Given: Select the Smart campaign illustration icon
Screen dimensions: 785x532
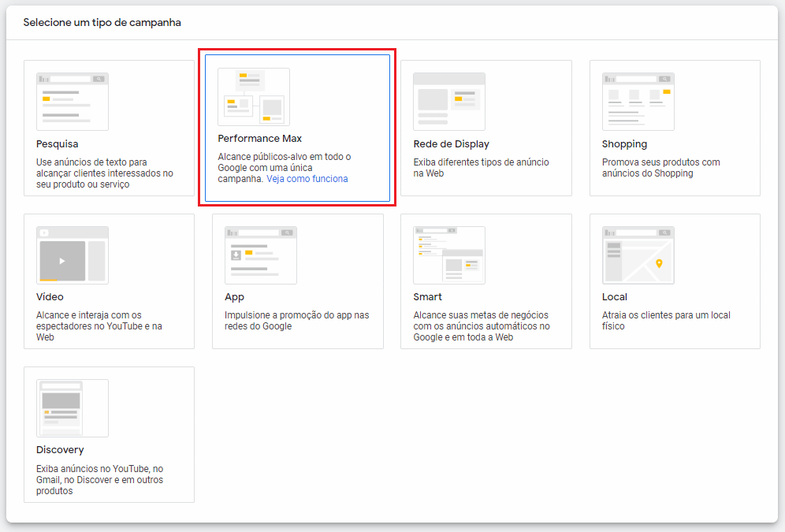Looking at the screenshot, I should (448, 255).
